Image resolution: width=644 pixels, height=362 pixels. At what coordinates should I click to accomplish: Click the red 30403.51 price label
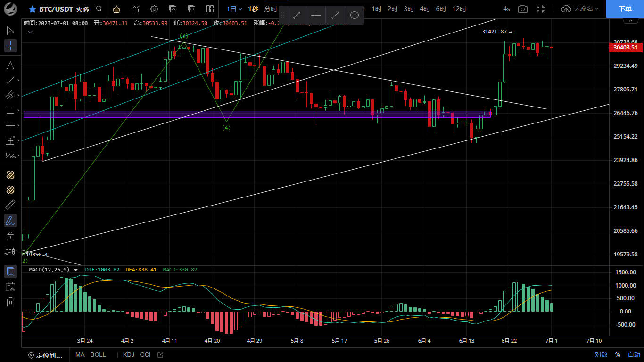point(625,48)
